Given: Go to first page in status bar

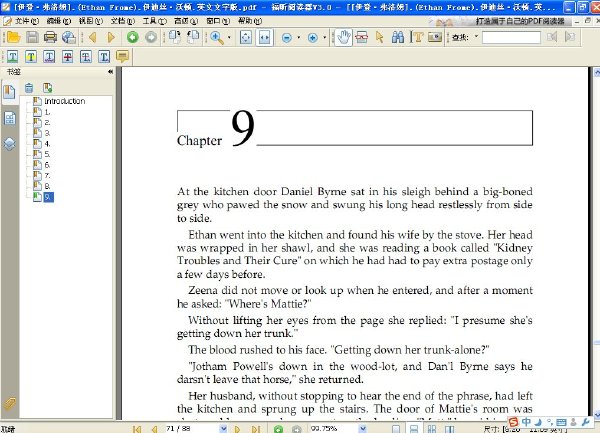Looking at the screenshot, I should [x=137, y=429].
